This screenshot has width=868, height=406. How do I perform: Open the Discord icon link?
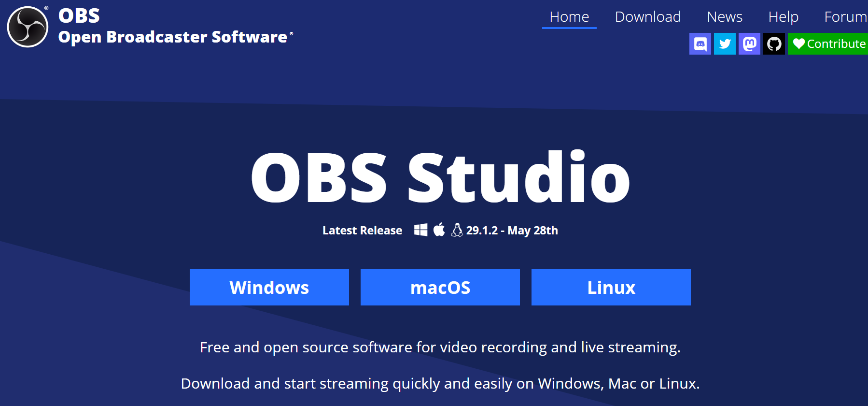[x=700, y=44]
